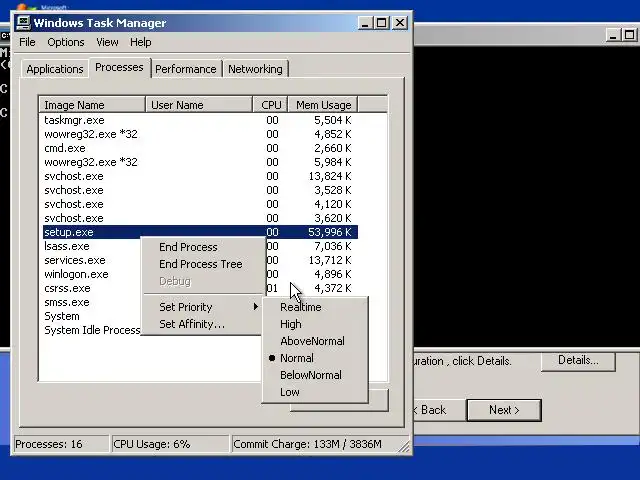Click Next > in the setup window

pos(504,410)
